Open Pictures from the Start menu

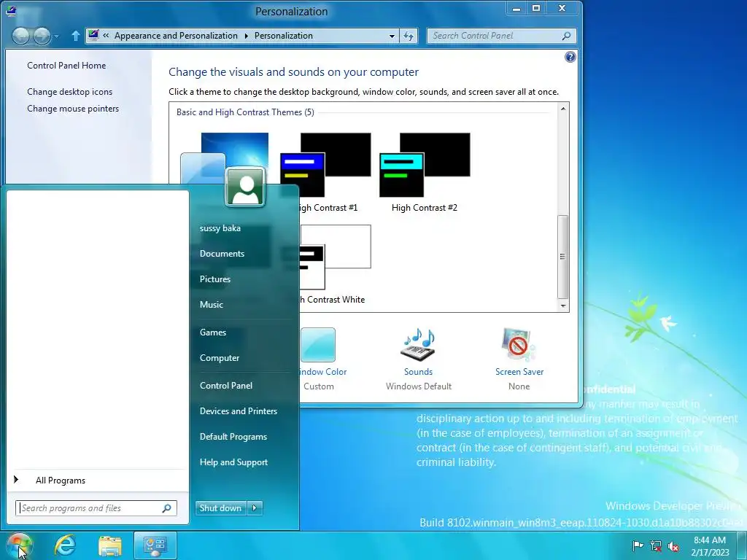[x=215, y=279]
